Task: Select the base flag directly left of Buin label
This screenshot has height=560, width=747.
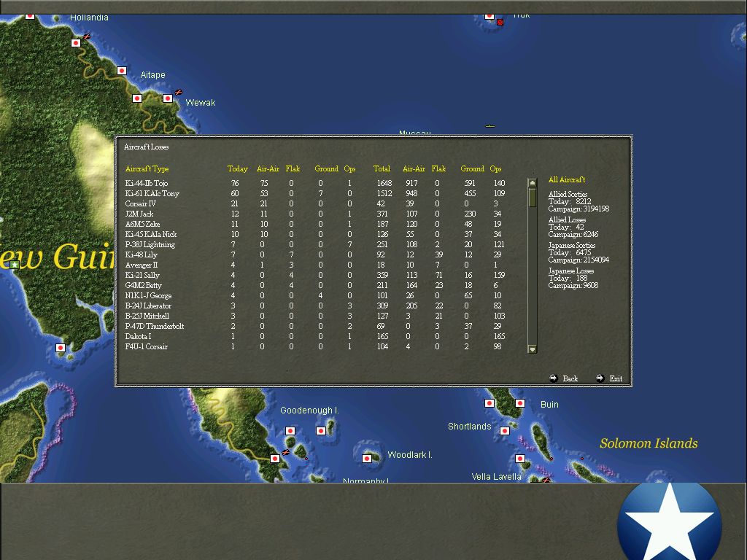Action: [520, 403]
